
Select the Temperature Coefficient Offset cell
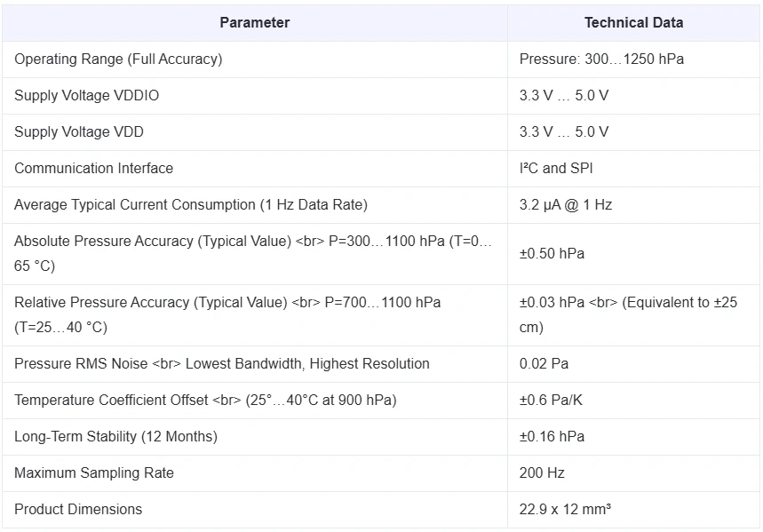[205, 400]
